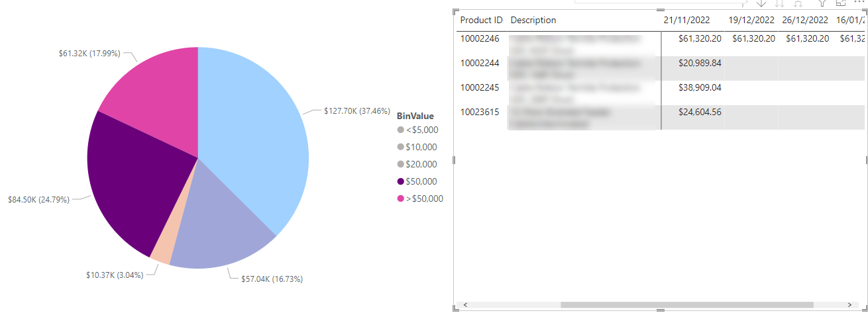
Task: Open focus mode icon on table visual
Action: (x=841, y=3)
